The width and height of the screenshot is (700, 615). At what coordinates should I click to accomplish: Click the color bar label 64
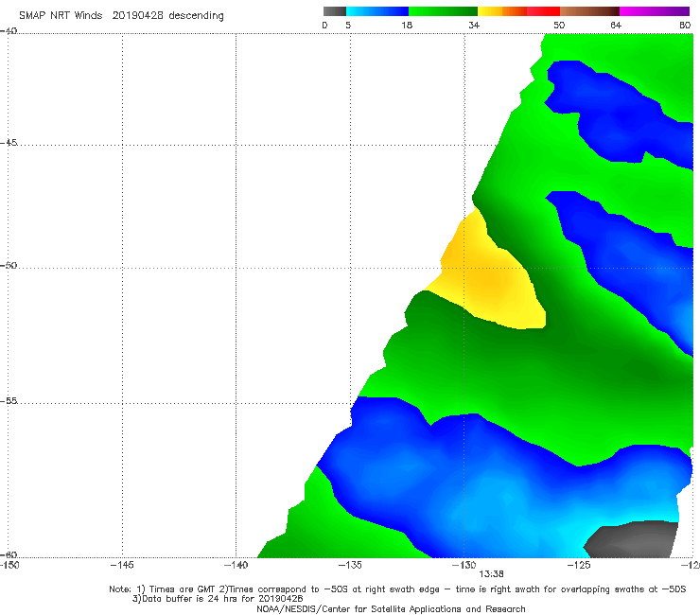point(616,26)
